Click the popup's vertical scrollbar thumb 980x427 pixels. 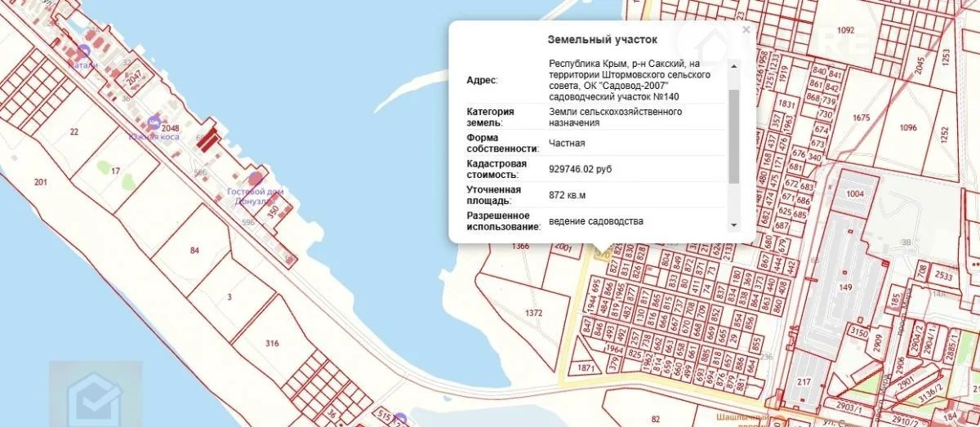click(x=733, y=135)
